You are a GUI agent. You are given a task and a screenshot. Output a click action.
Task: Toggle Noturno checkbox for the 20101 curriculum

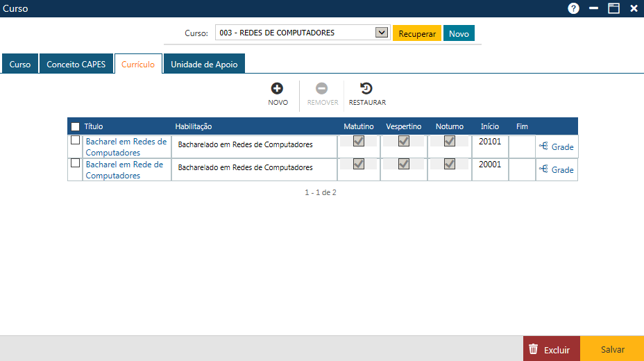pos(450,141)
